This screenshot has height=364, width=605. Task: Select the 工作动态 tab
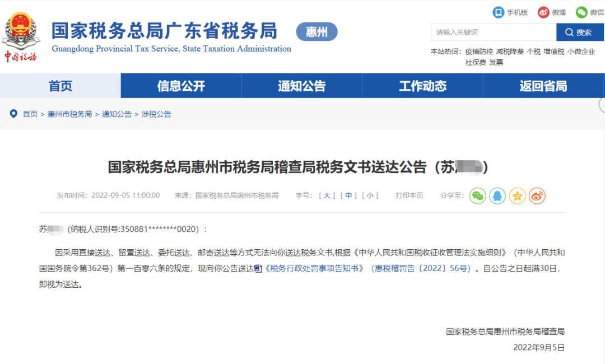pos(422,86)
